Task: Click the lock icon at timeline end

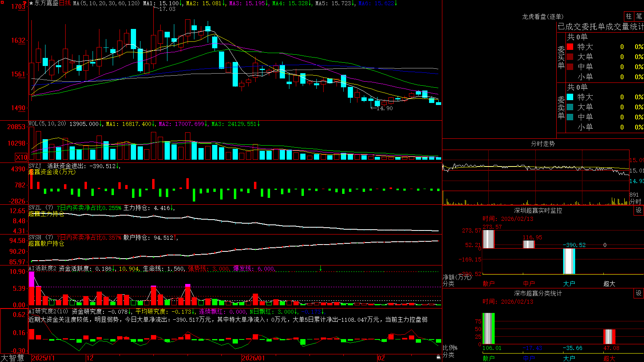Action: pos(438,357)
